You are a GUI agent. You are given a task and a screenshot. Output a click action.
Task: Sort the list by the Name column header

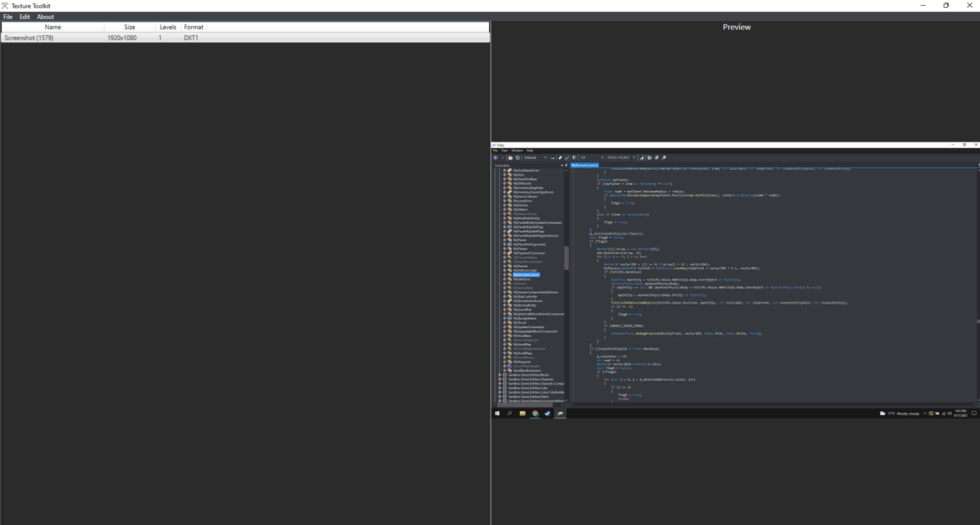[x=53, y=27]
